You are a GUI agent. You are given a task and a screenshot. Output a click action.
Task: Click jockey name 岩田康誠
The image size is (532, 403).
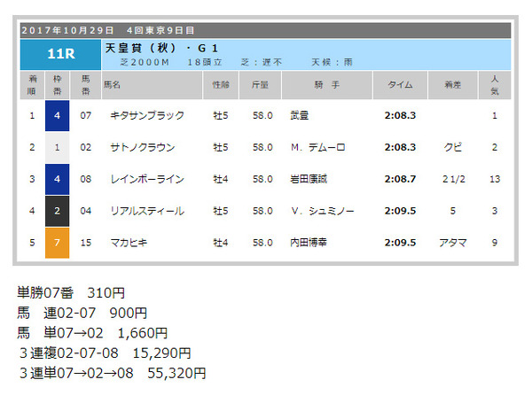(309, 179)
